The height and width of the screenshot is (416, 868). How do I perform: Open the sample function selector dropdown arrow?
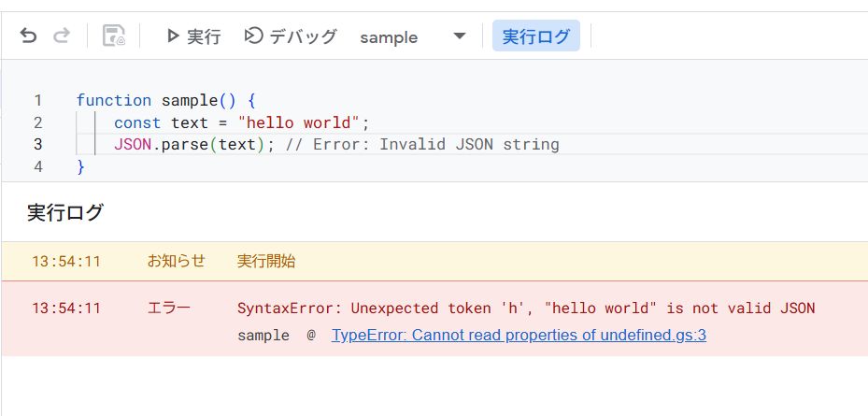tap(459, 36)
